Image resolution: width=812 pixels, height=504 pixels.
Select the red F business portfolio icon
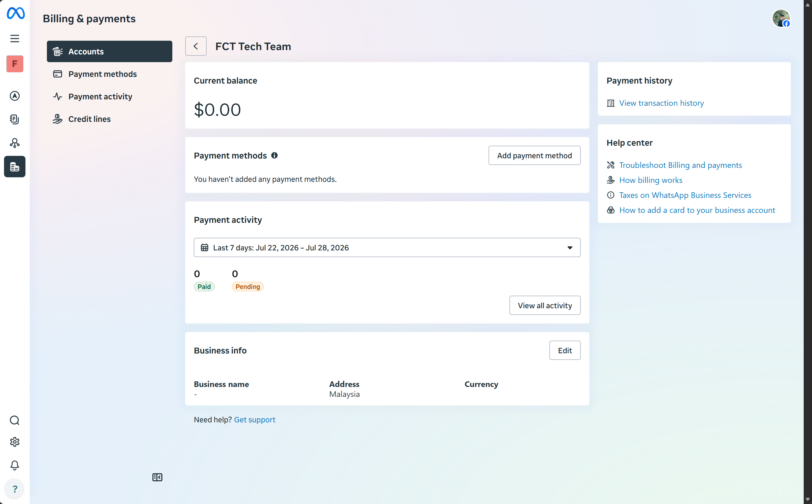[x=15, y=64]
